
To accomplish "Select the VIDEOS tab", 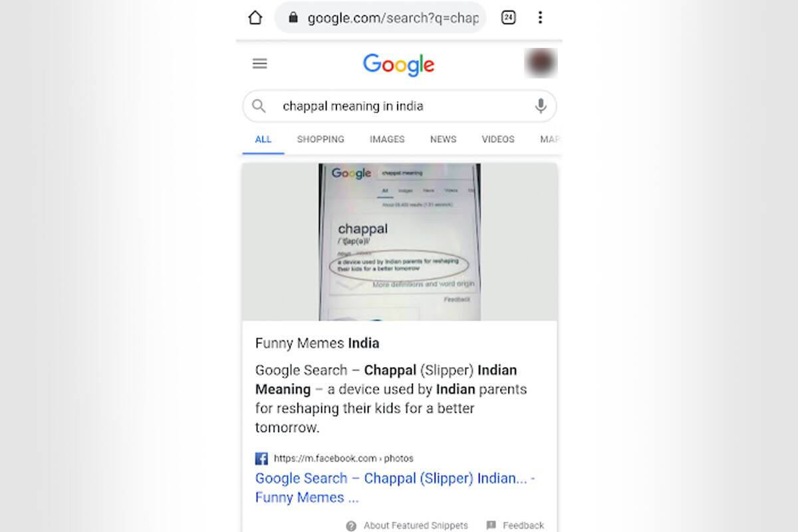I will tap(498, 139).
